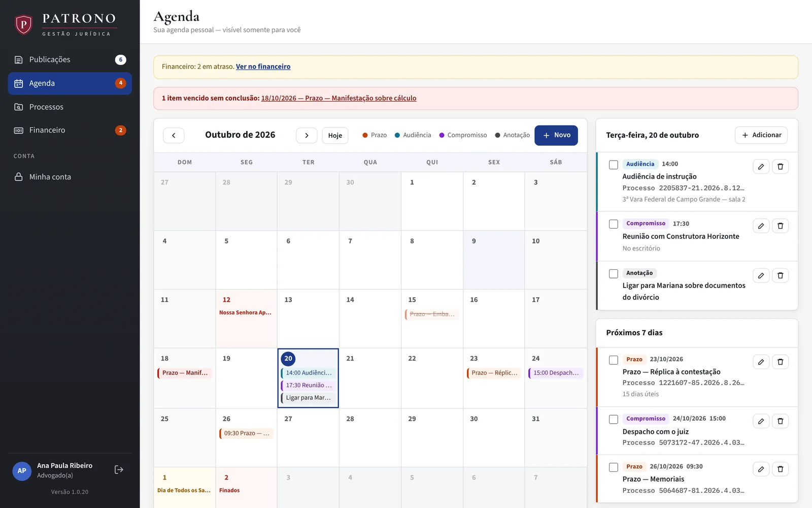812x508 pixels.
Task: Open Processos in the sidebar
Action: (70, 107)
